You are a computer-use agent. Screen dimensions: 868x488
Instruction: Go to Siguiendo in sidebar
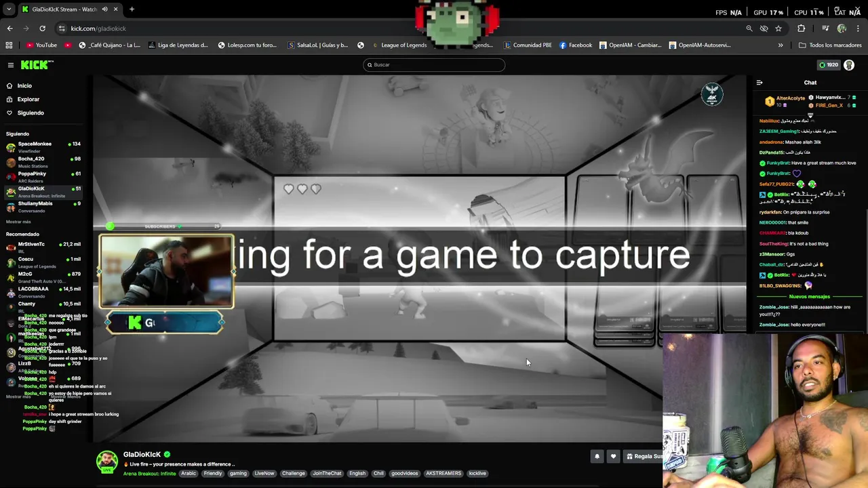(x=31, y=113)
